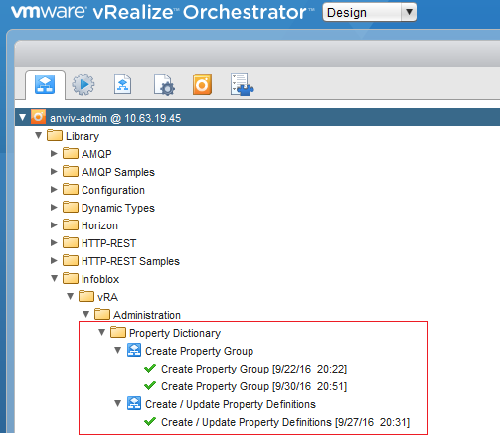Select Create / Update Property Definitions workflow label
Image resolution: width=500 pixels, height=448 pixels.
(231, 404)
